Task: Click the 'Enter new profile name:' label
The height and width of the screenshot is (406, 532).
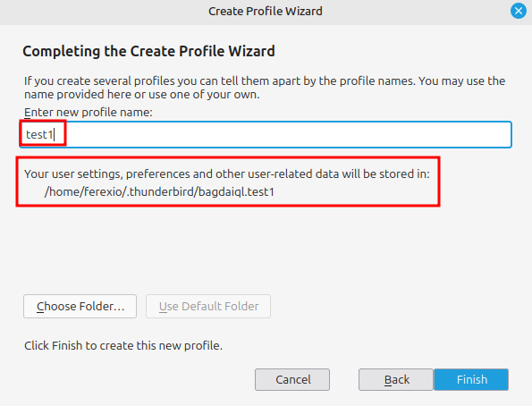Action: click(x=89, y=112)
